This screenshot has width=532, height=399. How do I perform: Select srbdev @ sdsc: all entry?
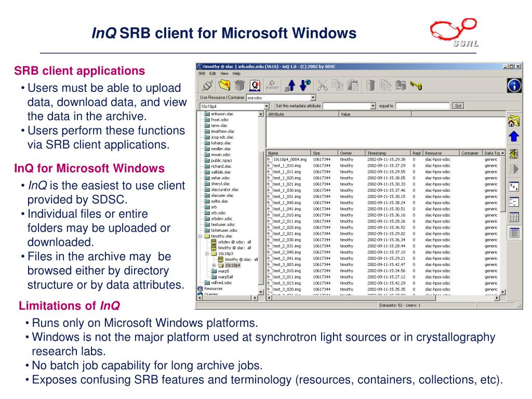[x=234, y=242]
